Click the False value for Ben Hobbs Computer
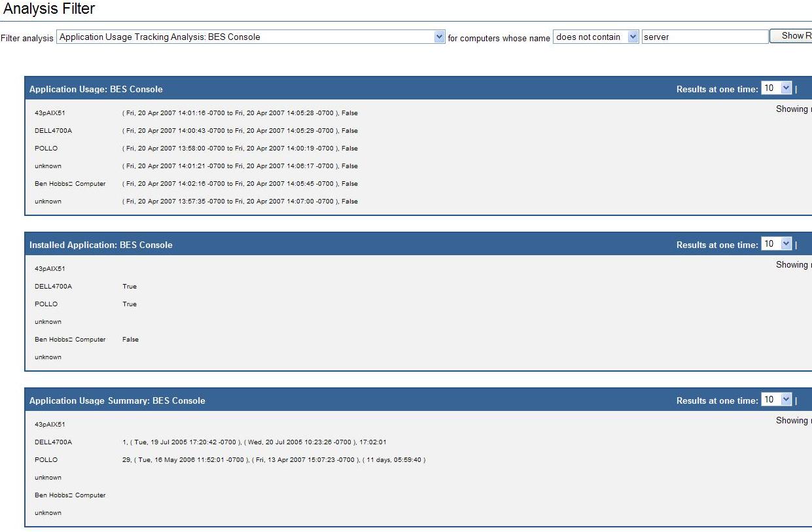This screenshot has height=532, width=812. tap(130, 340)
